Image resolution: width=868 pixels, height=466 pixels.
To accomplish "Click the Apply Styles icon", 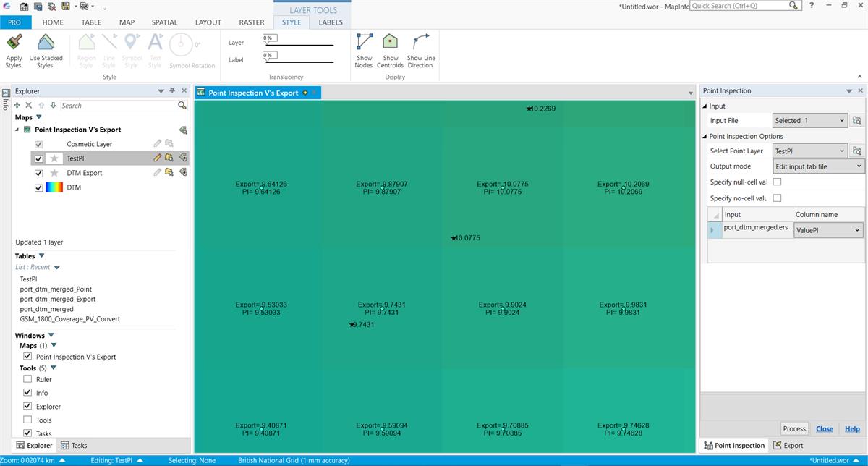I will (14, 43).
